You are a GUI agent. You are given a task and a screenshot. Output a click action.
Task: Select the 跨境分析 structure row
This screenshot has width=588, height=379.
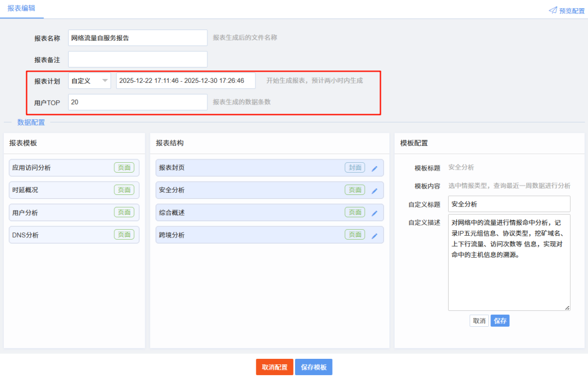click(269, 235)
